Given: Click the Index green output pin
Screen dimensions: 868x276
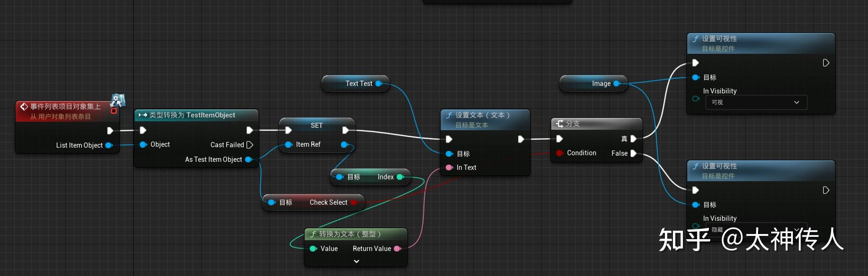Looking at the screenshot, I should (x=400, y=177).
